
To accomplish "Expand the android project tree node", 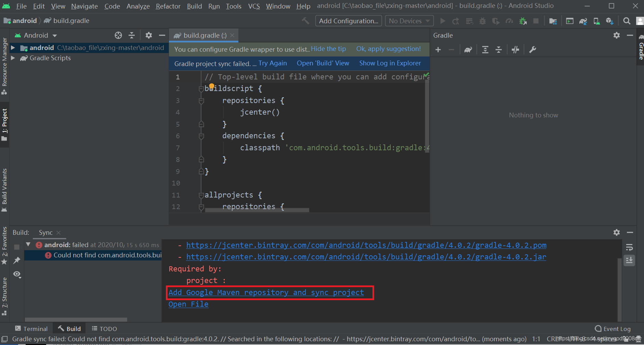I will [13, 48].
